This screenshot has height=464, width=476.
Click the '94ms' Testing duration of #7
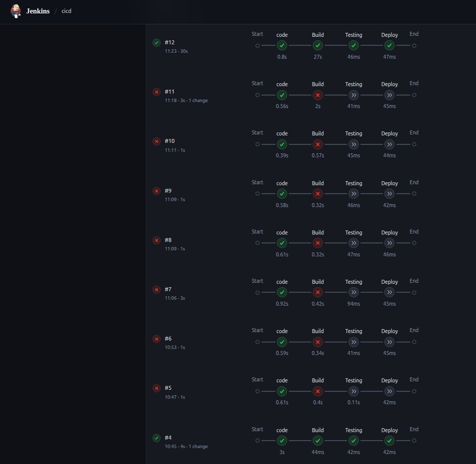(x=354, y=304)
